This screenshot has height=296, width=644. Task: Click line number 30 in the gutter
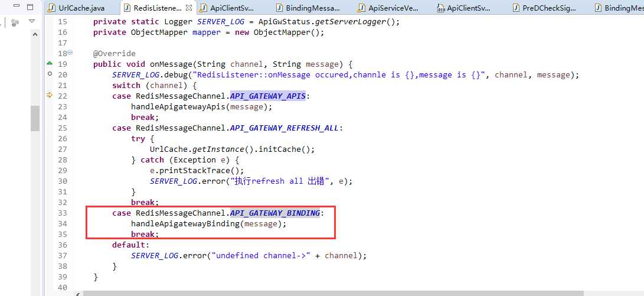point(62,181)
